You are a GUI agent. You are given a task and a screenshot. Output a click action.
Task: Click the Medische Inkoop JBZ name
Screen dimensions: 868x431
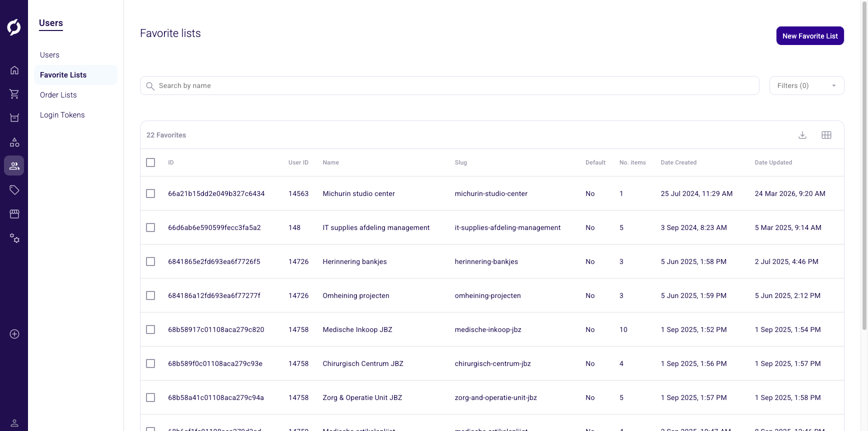[x=357, y=329]
